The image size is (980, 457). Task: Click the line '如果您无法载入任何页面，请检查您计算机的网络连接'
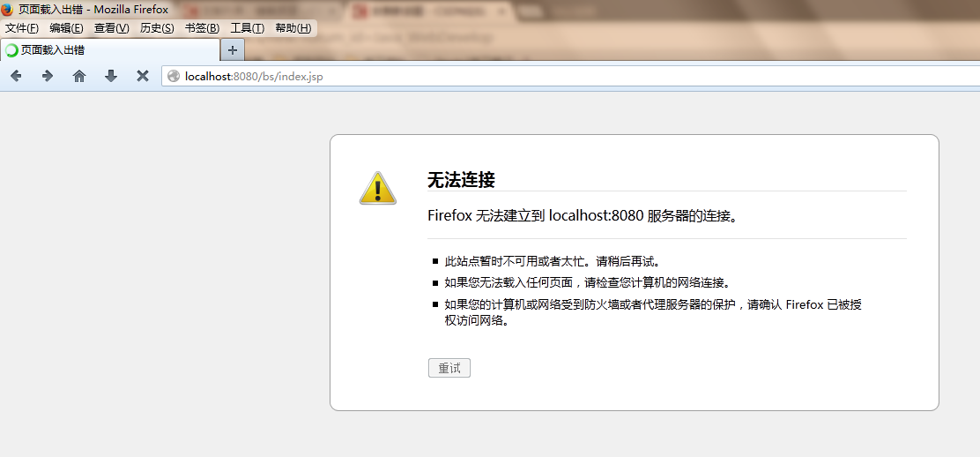pyautogui.click(x=588, y=282)
